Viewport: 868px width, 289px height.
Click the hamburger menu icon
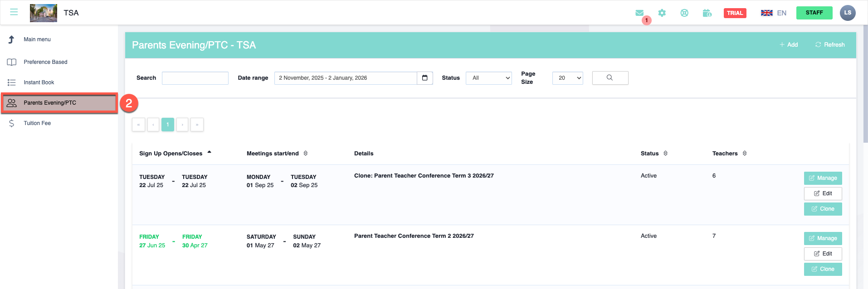pos(14,12)
